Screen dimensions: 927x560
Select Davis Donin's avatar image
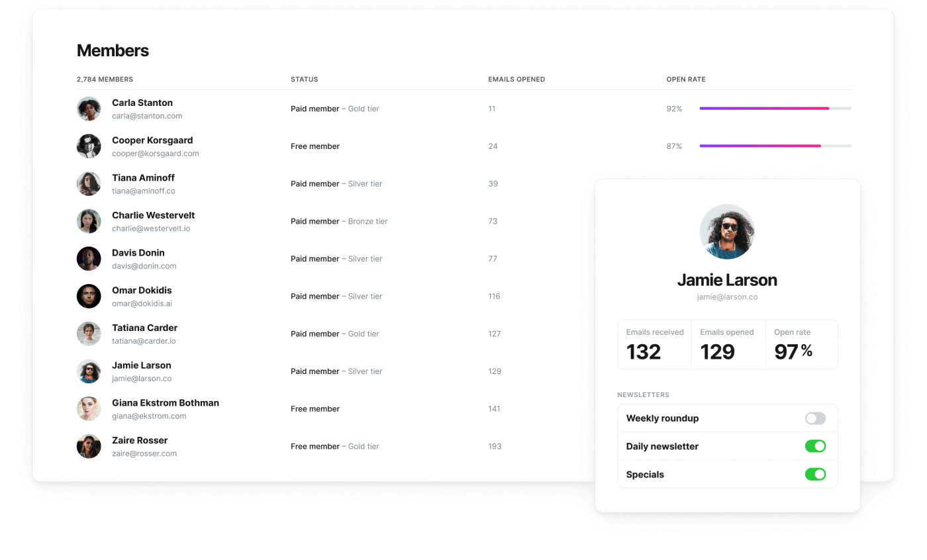pos(89,259)
